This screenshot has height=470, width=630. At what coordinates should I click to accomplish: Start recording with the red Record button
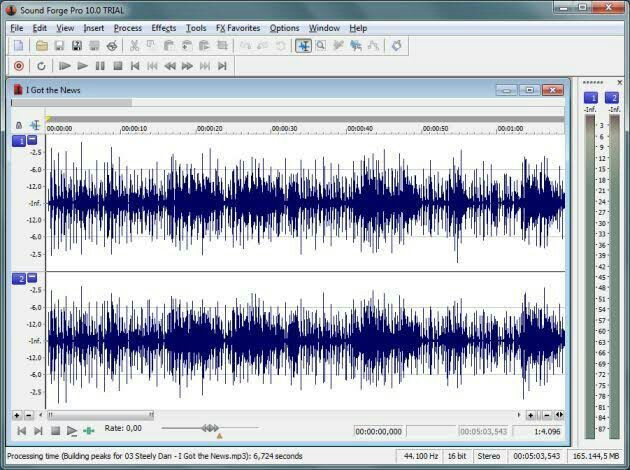18,66
